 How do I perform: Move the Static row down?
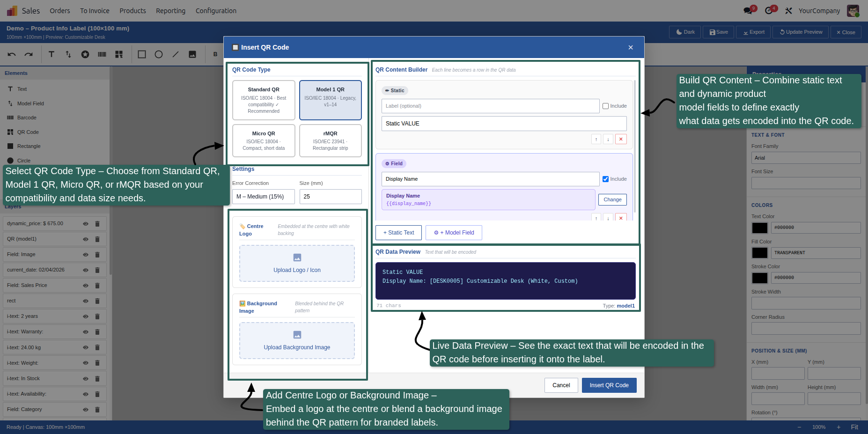pos(608,139)
